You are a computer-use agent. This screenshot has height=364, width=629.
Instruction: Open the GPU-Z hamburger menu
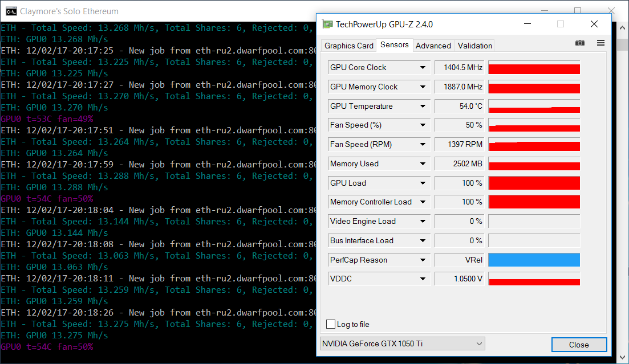pos(600,43)
